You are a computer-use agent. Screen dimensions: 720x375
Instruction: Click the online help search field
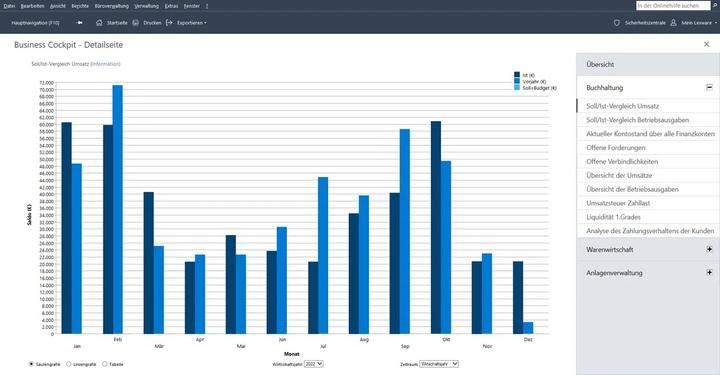point(673,6)
